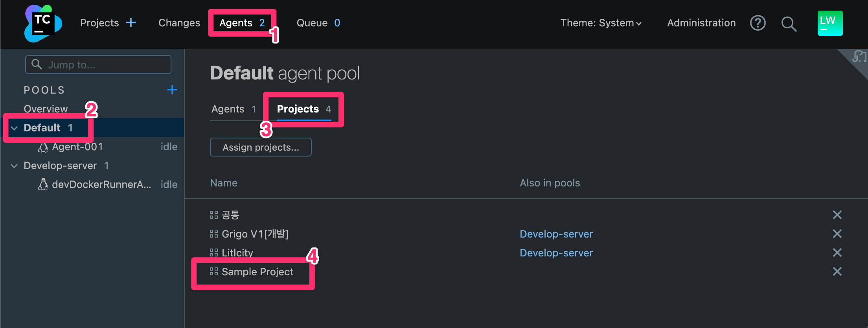Image resolution: width=868 pixels, height=328 pixels.
Task: Click the Assign projects button
Action: [x=260, y=147]
